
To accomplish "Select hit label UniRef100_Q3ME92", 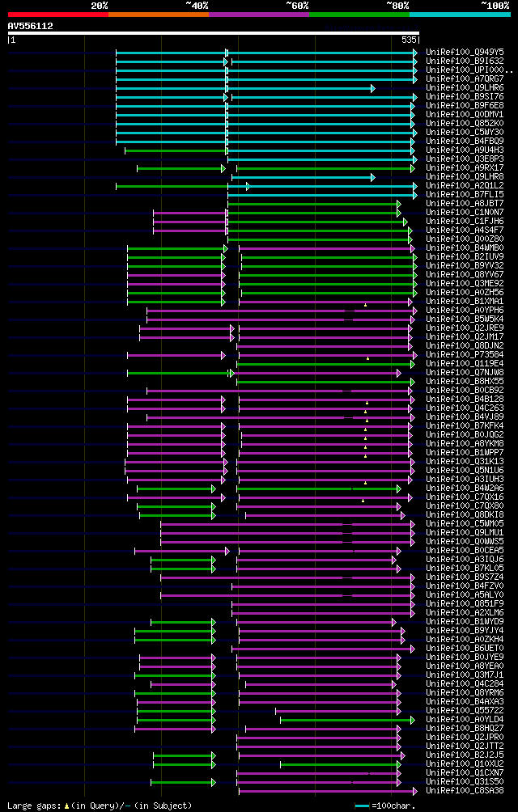I will [465, 284].
